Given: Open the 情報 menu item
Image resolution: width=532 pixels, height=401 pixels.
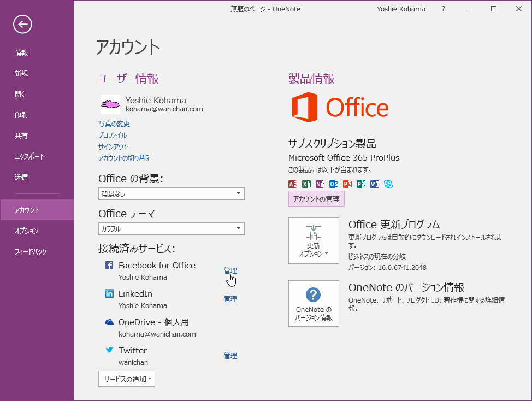Looking at the screenshot, I should tap(37, 52).
